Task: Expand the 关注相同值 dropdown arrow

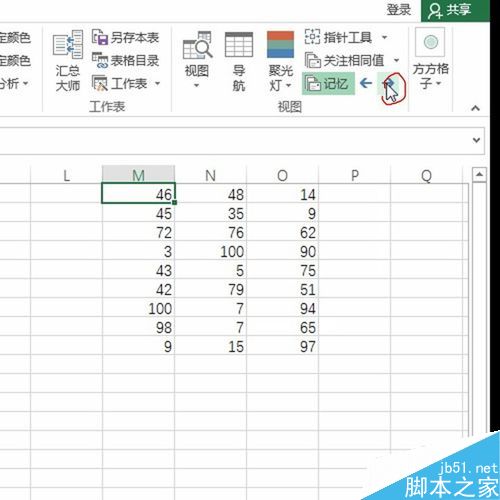Action: [x=396, y=60]
